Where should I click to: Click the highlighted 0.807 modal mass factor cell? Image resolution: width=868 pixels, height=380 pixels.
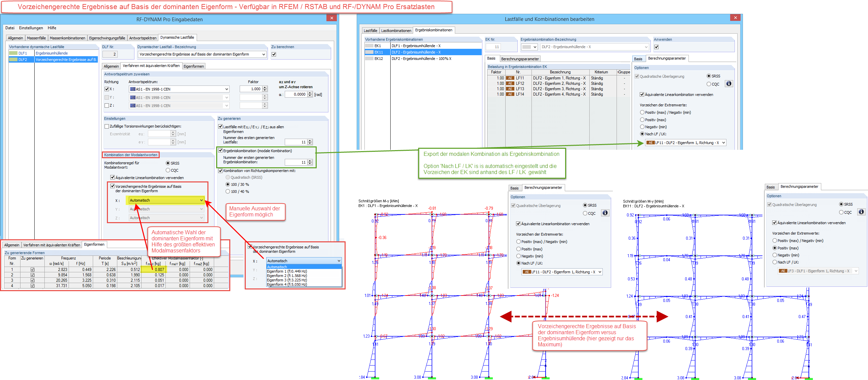pyautogui.click(x=153, y=270)
